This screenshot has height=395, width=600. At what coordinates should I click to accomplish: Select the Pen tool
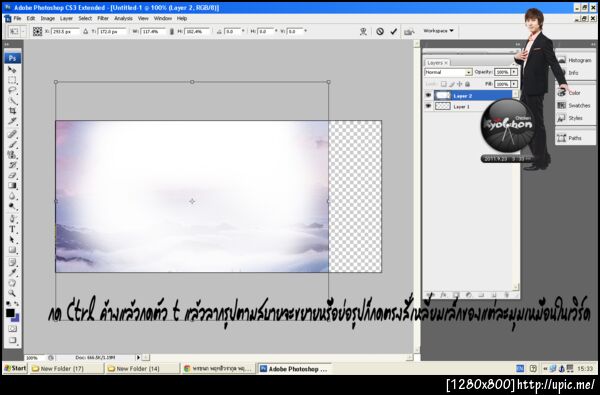12,219
